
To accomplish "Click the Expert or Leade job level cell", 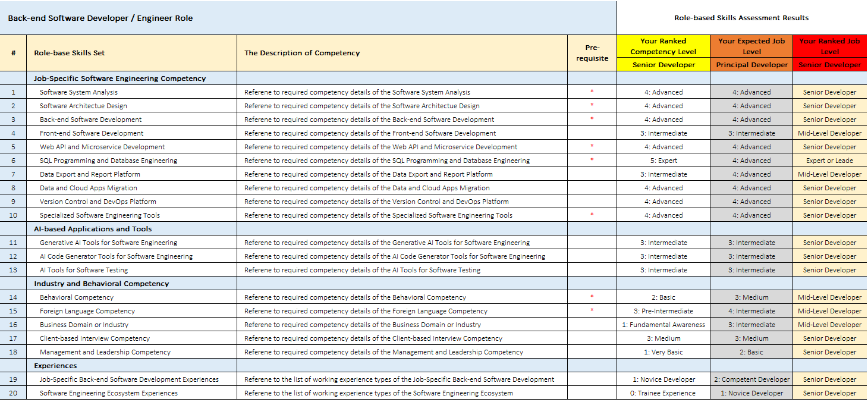I will coord(829,161).
